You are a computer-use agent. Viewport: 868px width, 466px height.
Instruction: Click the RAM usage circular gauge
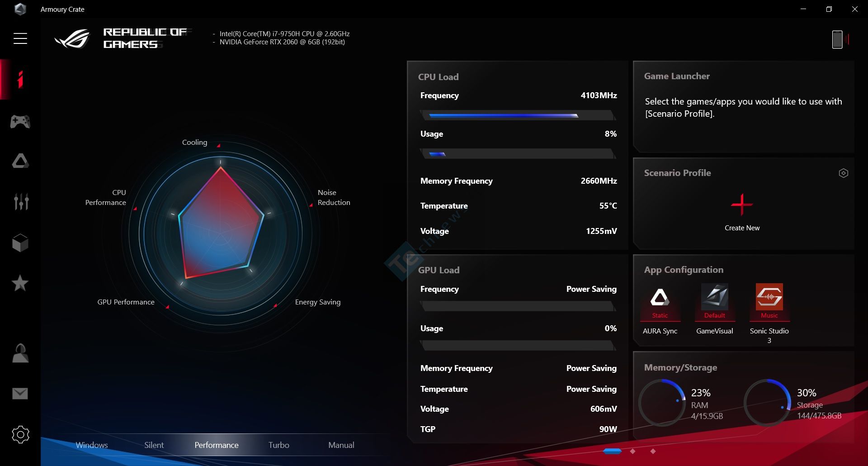(x=663, y=403)
